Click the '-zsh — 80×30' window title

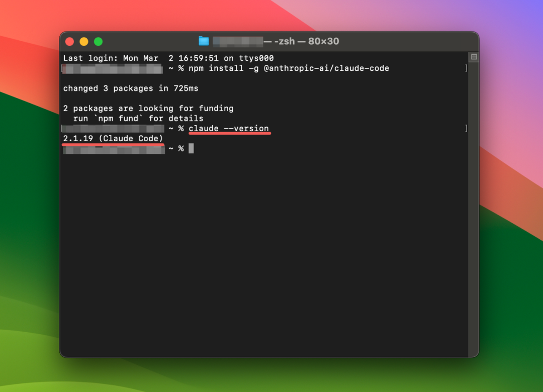(307, 41)
